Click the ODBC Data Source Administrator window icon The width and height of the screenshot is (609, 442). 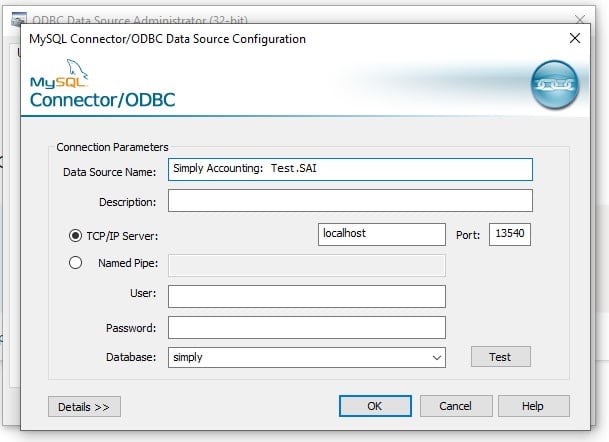click(x=17, y=19)
